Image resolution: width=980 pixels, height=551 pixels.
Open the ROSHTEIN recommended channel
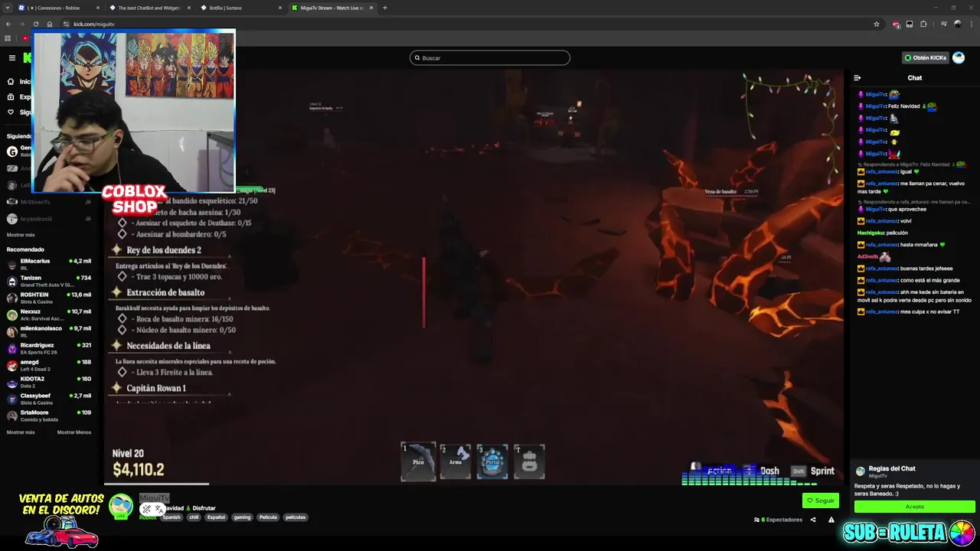coord(49,298)
